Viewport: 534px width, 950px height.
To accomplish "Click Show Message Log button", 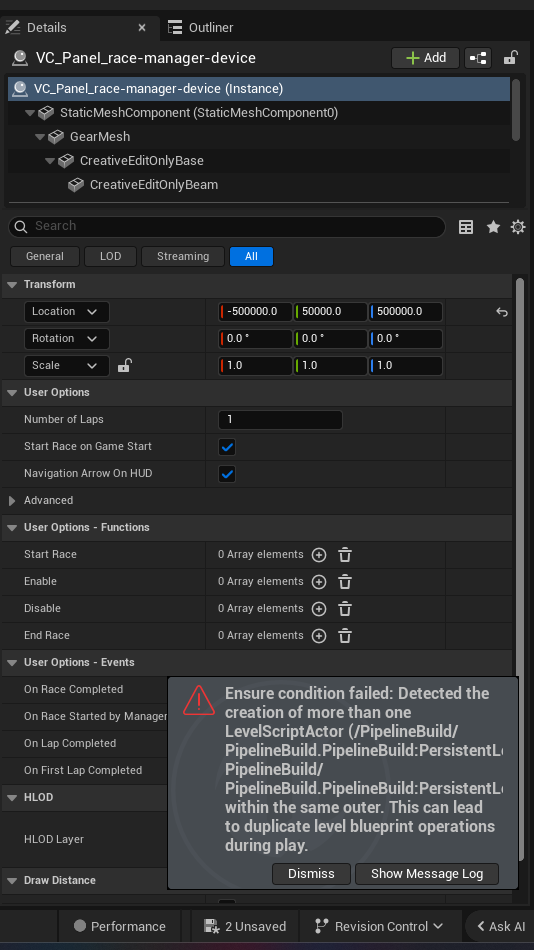I will [427, 874].
